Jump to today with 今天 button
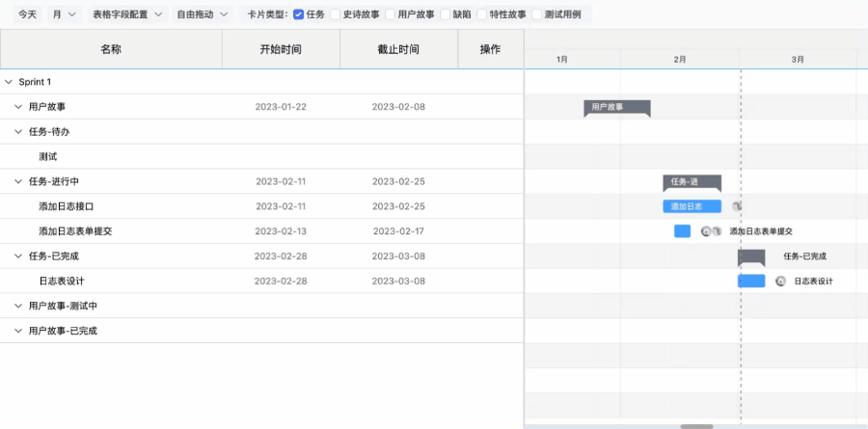 point(28,14)
